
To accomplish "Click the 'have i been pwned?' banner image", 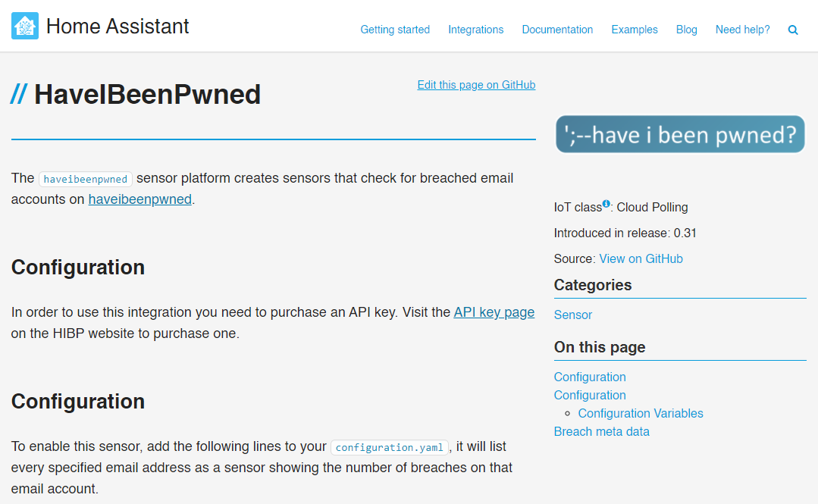I will point(680,134).
